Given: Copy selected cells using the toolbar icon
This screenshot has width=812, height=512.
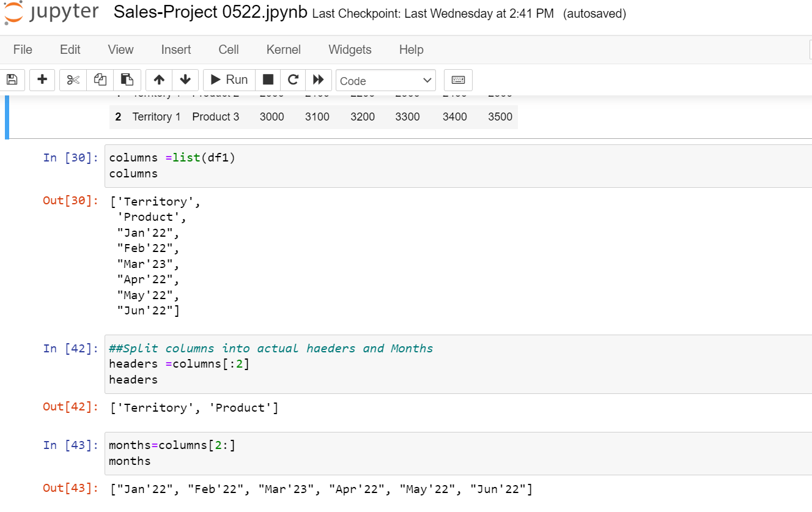Looking at the screenshot, I should tap(100, 80).
